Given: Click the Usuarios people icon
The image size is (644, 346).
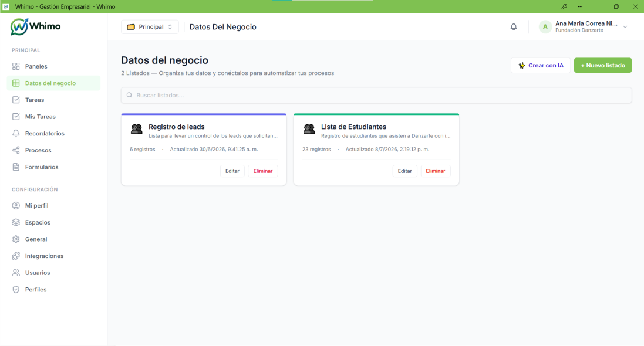Looking at the screenshot, I should 16,273.
